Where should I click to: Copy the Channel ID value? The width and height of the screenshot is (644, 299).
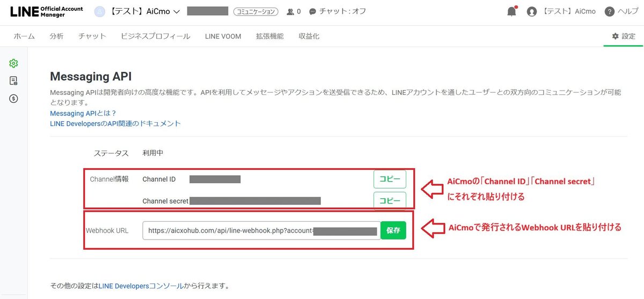click(390, 179)
